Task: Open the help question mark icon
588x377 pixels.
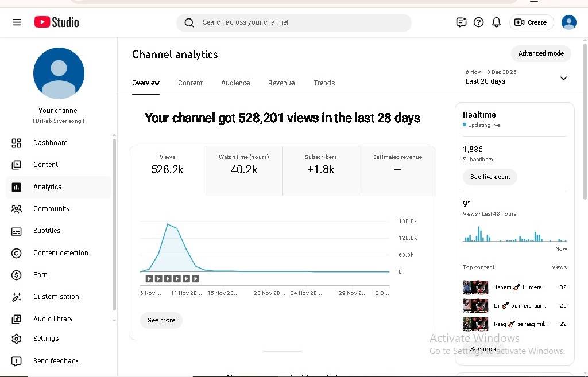Action: pos(478,22)
